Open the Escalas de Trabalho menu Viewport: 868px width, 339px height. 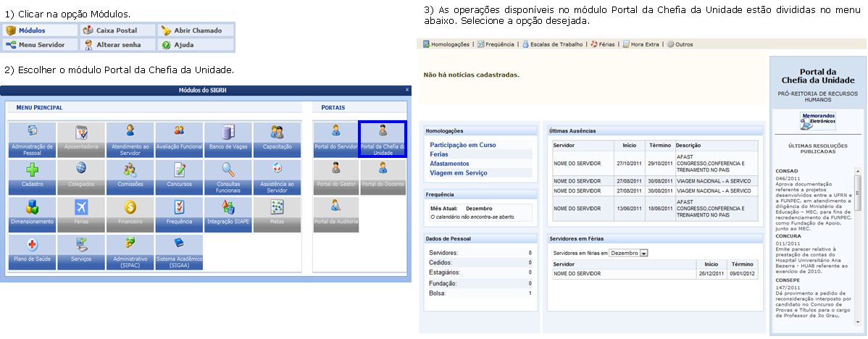click(552, 44)
